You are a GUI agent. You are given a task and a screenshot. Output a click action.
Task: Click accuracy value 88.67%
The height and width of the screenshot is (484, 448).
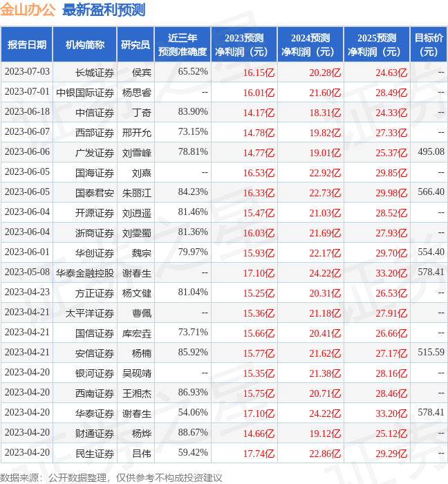coord(193,433)
